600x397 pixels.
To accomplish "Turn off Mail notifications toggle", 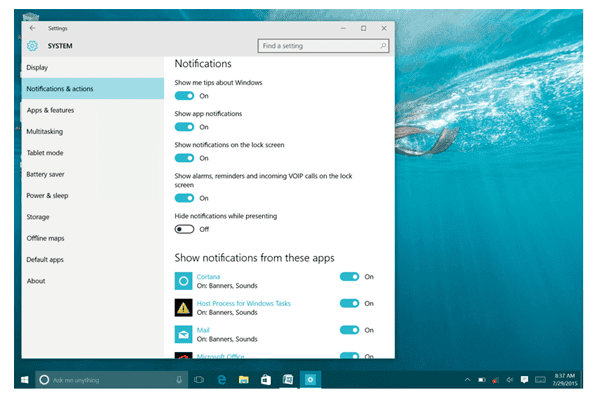I will 349,330.
